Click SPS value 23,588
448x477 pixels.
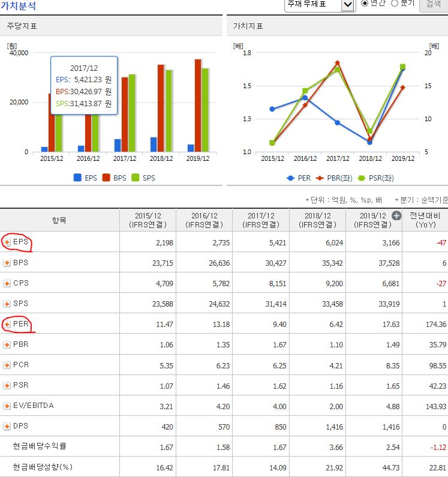pyautogui.click(x=163, y=304)
